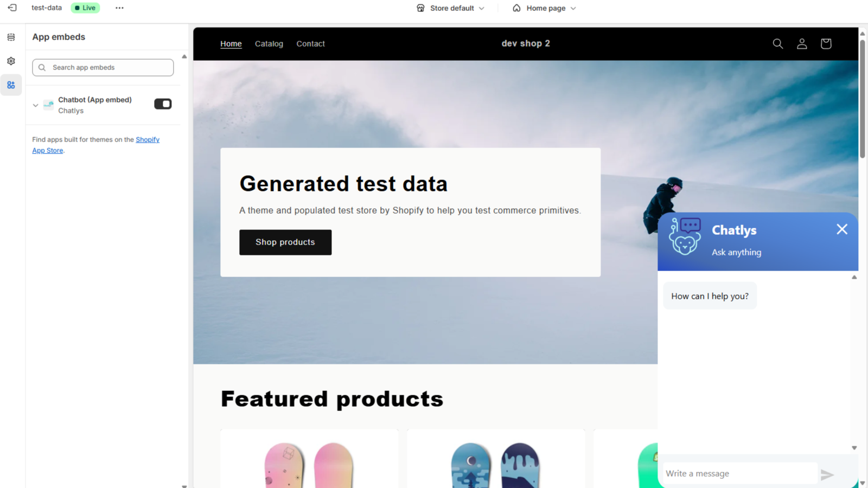Open the Sections panel icon

[11, 37]
